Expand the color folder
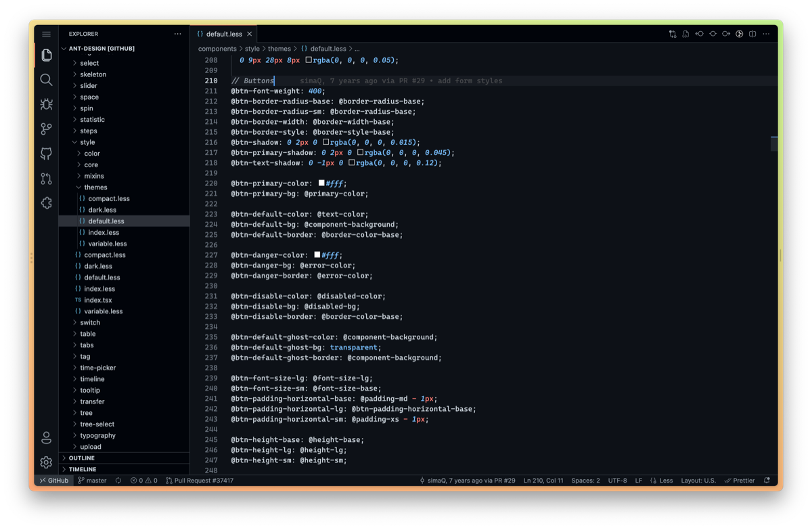The width and height of the screenshot is (812, 530). (x=124, y=154)
